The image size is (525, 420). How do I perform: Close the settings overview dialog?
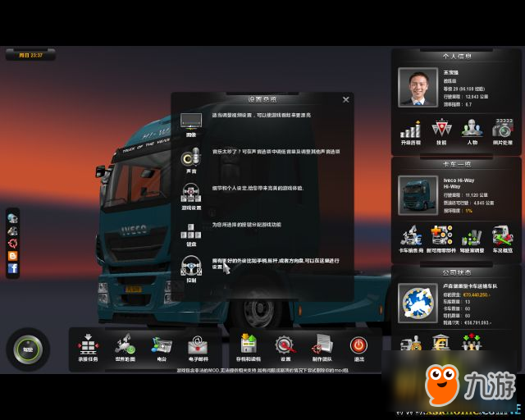pyautogui.click(x=346, y=99)
